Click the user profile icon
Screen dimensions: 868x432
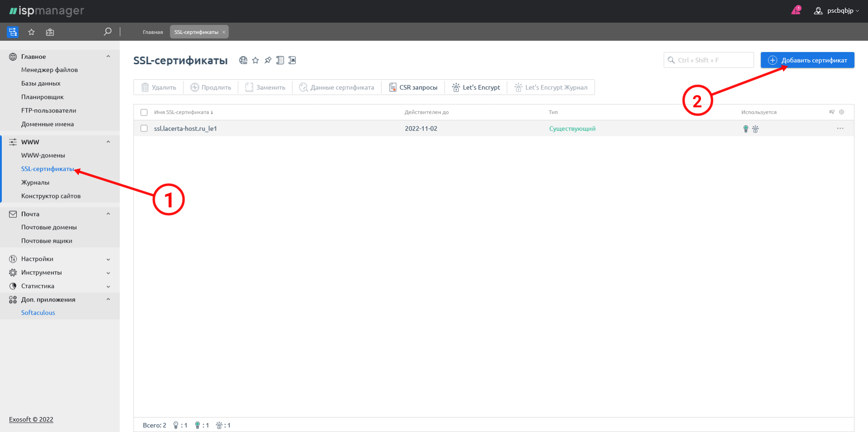[x=818, y=10]
